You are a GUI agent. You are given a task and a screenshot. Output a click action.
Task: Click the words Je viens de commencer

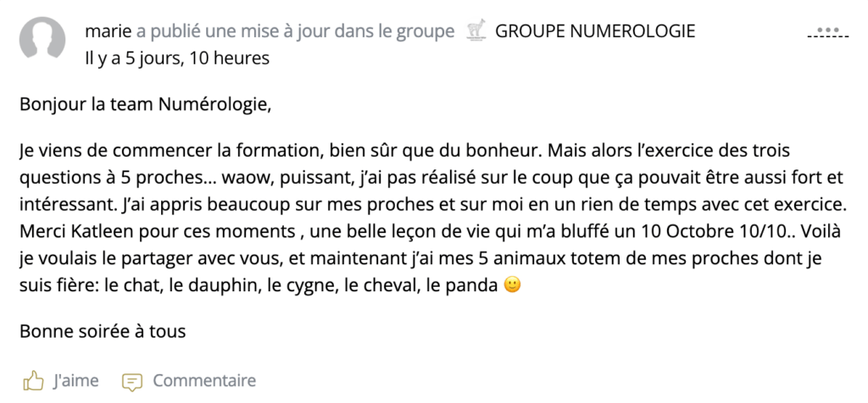pyautogui.click(x=105, y=152)
